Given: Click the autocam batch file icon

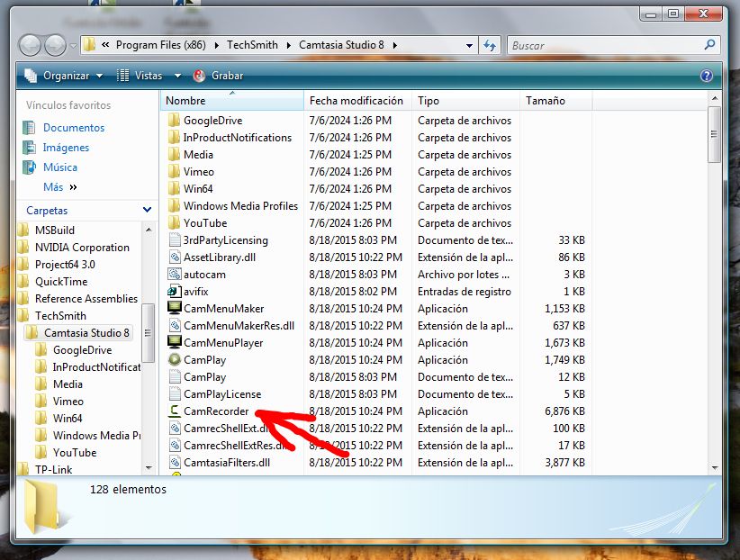Looking at the screenshot, I should tap(175, 274).
